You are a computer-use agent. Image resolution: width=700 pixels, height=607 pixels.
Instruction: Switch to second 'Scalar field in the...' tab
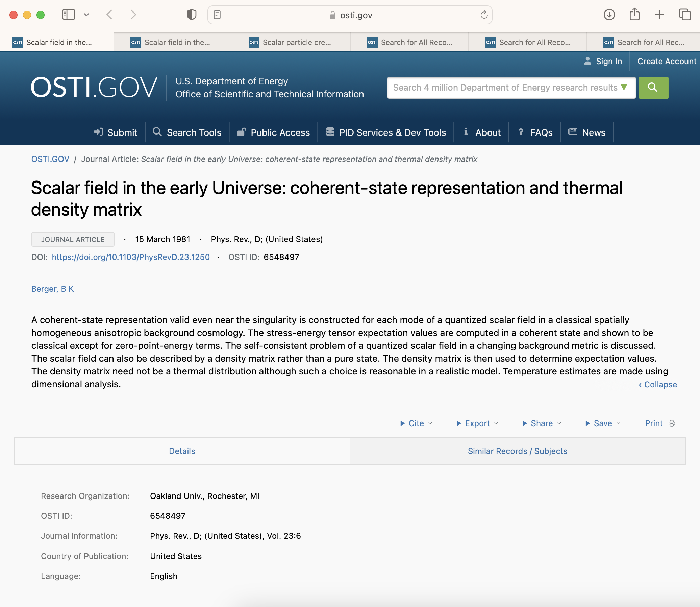(x=173, y=42)
